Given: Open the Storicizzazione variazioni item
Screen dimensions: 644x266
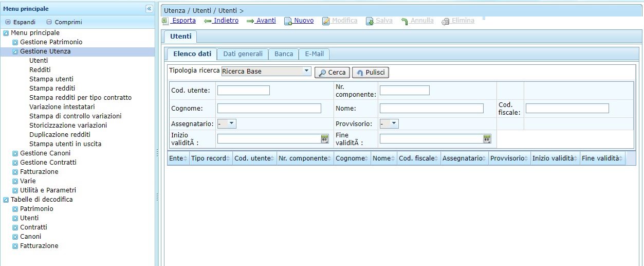Looking at the screenshot, I should [x=68, y=126].
